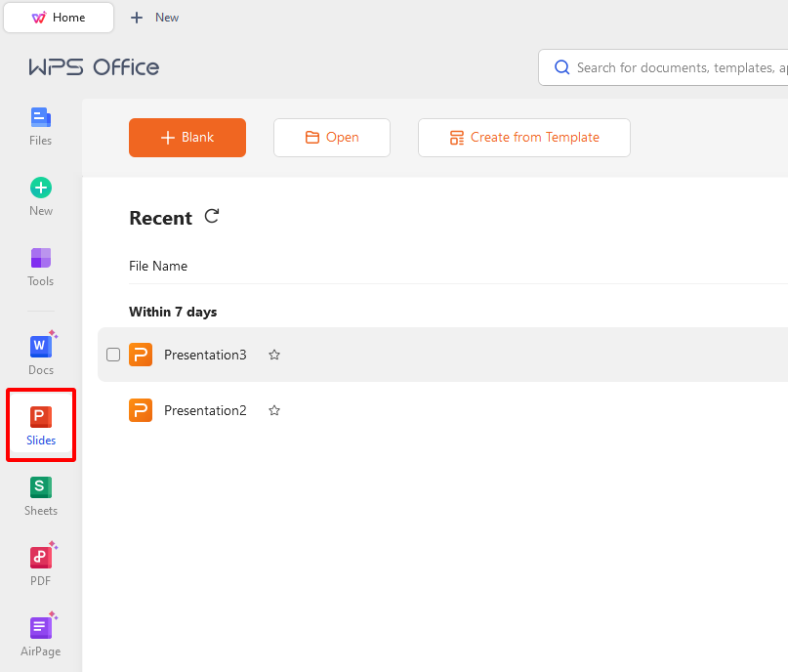
Task: Create a Blank presentation
Action: tap(187, 138)
